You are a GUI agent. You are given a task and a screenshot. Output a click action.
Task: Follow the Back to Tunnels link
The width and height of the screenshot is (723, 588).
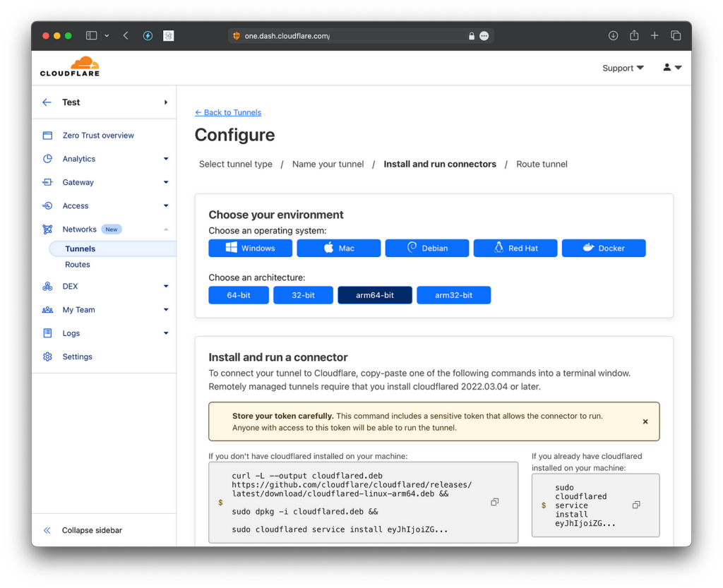point(227,112)
